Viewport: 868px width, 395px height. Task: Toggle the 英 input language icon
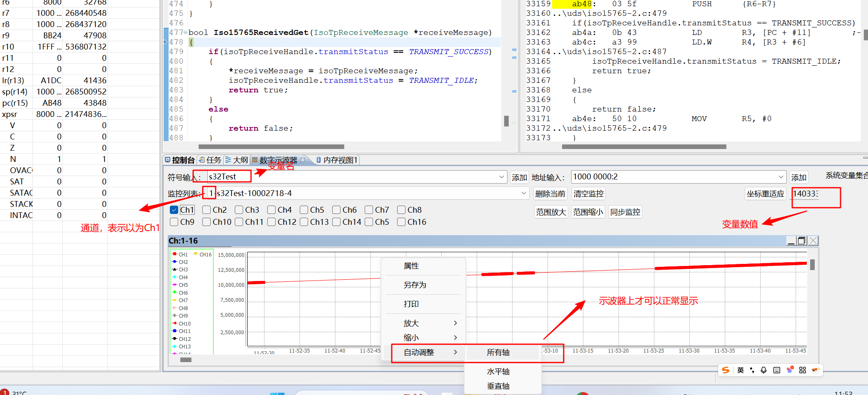pyautogui.click(x=740, y=370)
